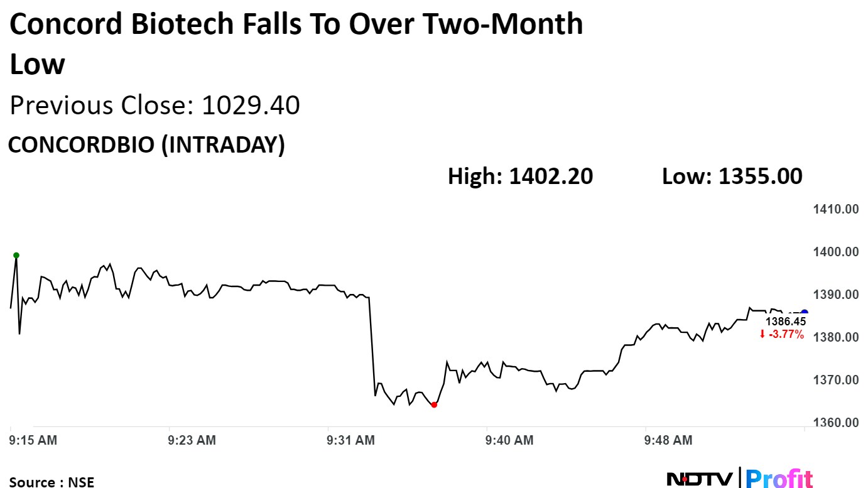Click the NDTV Profit logo
Screen dimensions: 868x488
[739, 479]
